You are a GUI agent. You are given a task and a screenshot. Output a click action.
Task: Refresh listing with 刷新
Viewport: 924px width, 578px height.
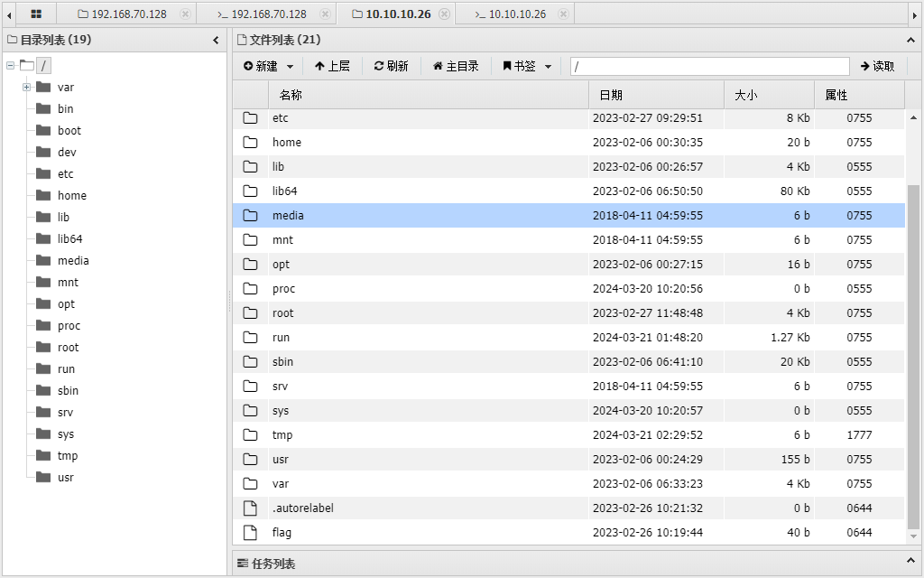pyautogui.click(x=392, y=66)
